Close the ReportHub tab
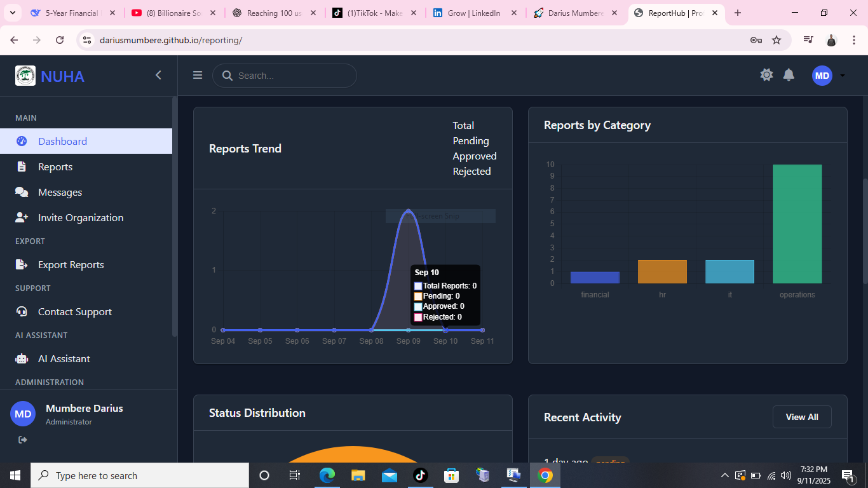This screenshot has height=488, width=868. tap(715, 13)
